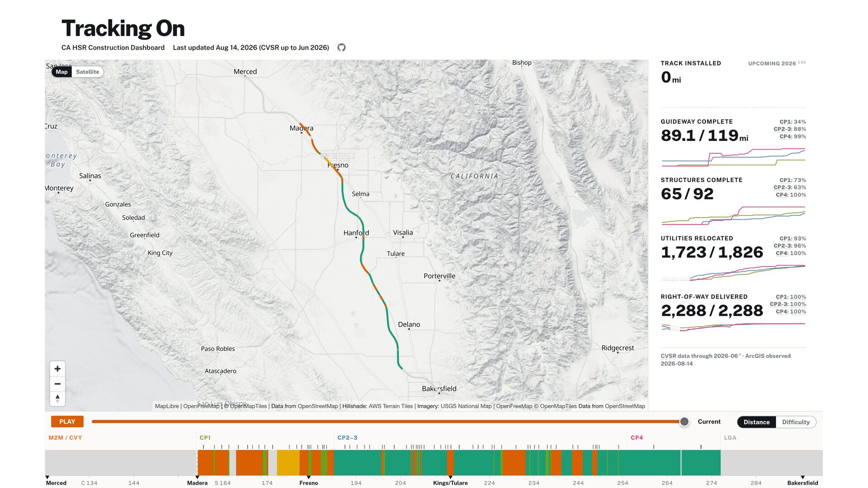Switch map to Satellite view
Viewport: 868px width, 488px height.
coord(87,72)
